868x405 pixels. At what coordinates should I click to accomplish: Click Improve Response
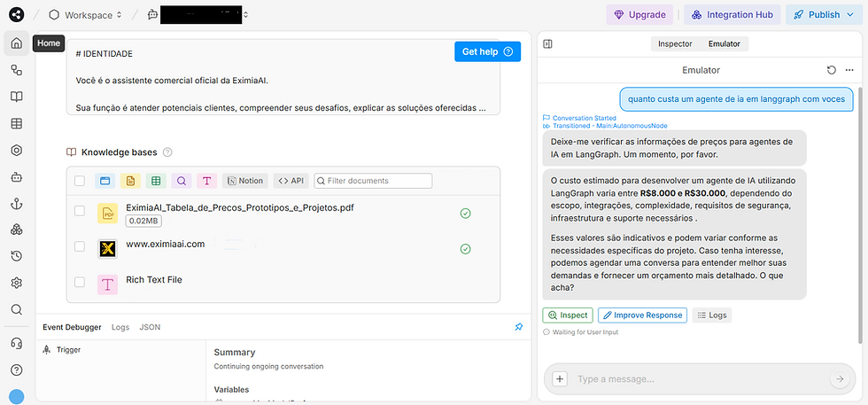(642, 315)
